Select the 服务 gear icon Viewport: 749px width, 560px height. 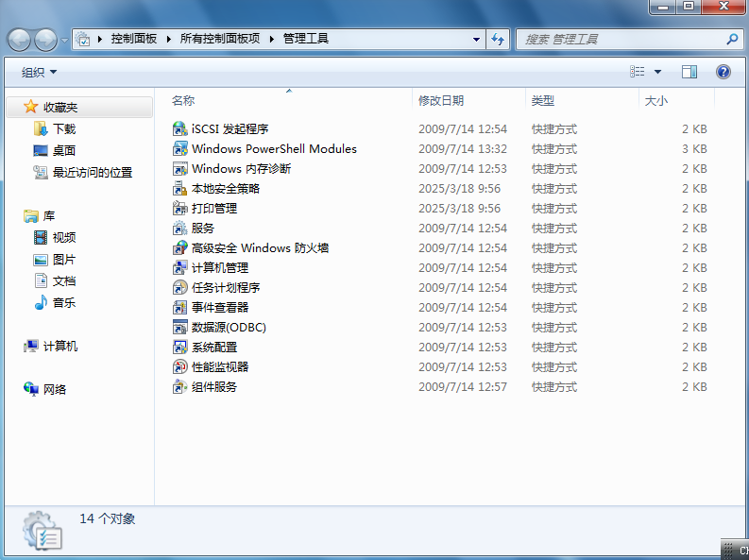(x=180, y=229)
